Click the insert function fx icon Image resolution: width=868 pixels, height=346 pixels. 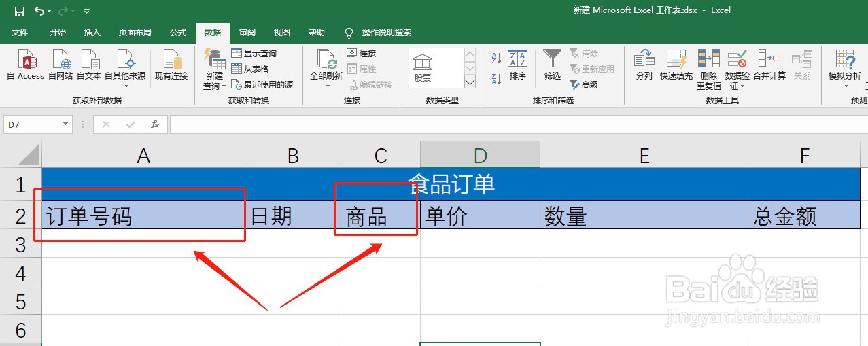[155, 124]
